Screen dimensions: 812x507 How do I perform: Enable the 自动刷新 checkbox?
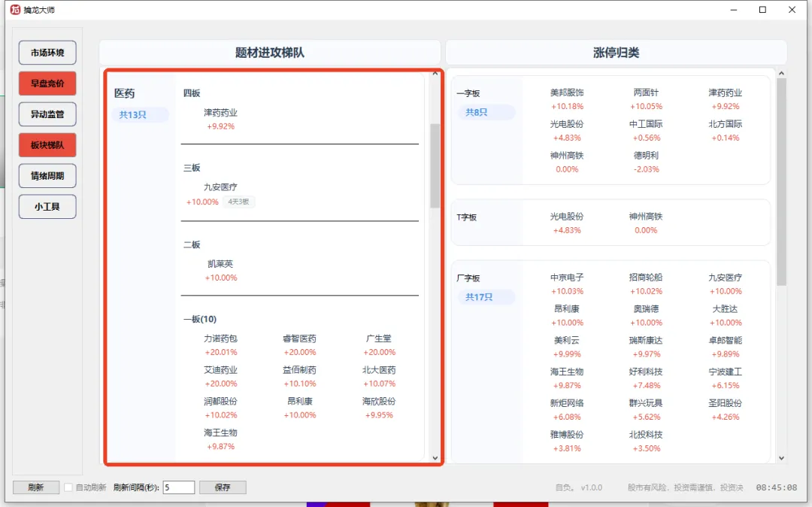pos(68,487)
